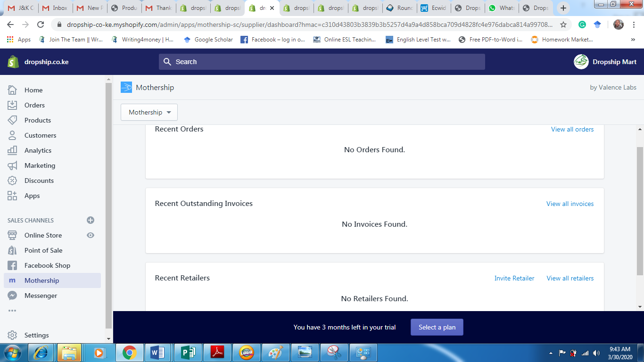Show more bookmarks chevron
This screenshot has width=644, height=362.
tap(633, 40)
